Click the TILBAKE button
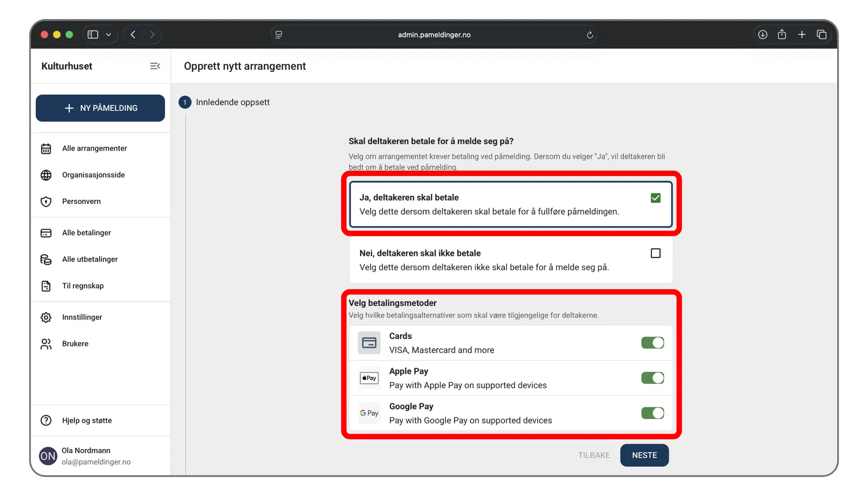The image size is (868, 501). click(594, 455)
